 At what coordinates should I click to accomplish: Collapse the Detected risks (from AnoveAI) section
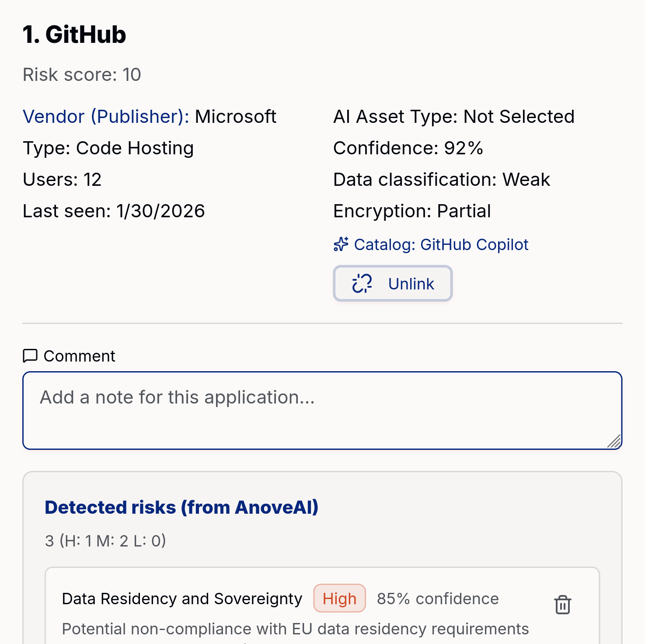tap(181, 507)
